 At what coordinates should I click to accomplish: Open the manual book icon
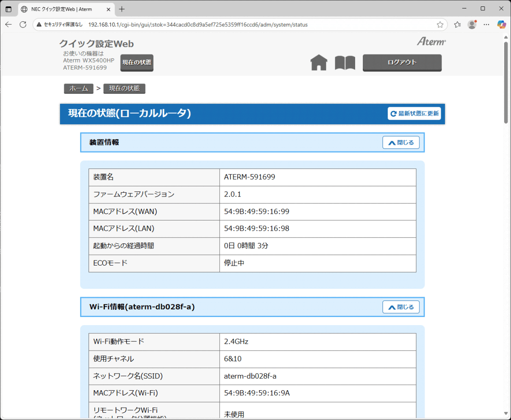pos(345,63)
